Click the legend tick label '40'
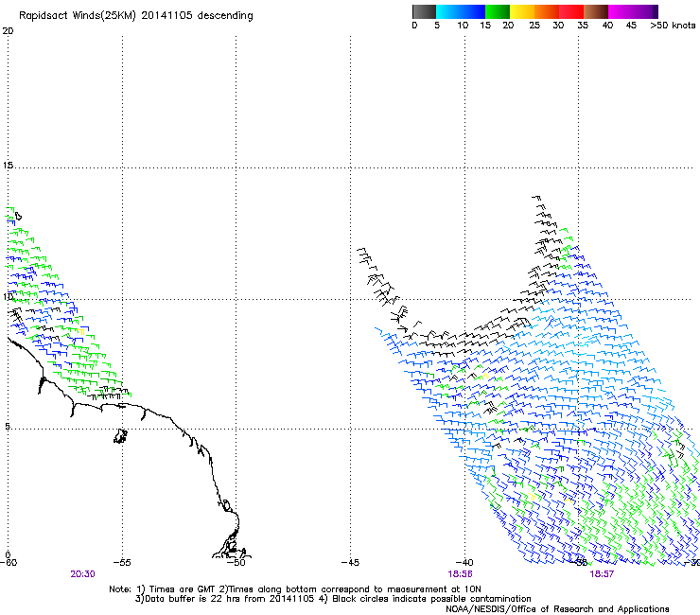Screen dimensions: 700x615 tap(607, 26)
